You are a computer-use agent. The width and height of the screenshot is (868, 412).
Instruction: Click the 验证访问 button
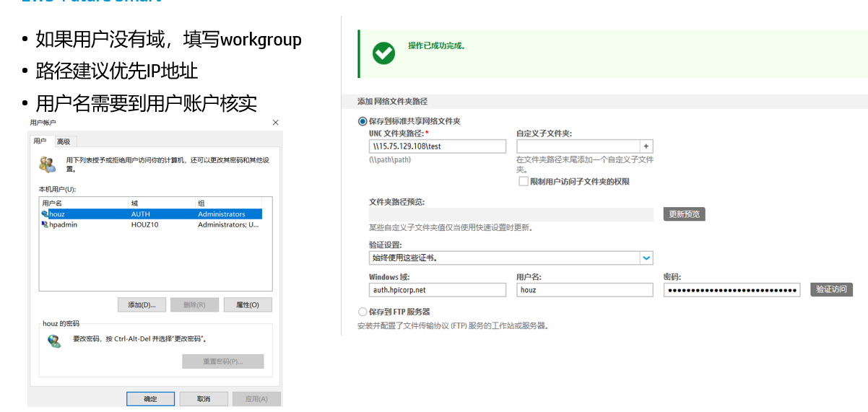(x=831, y=289)
